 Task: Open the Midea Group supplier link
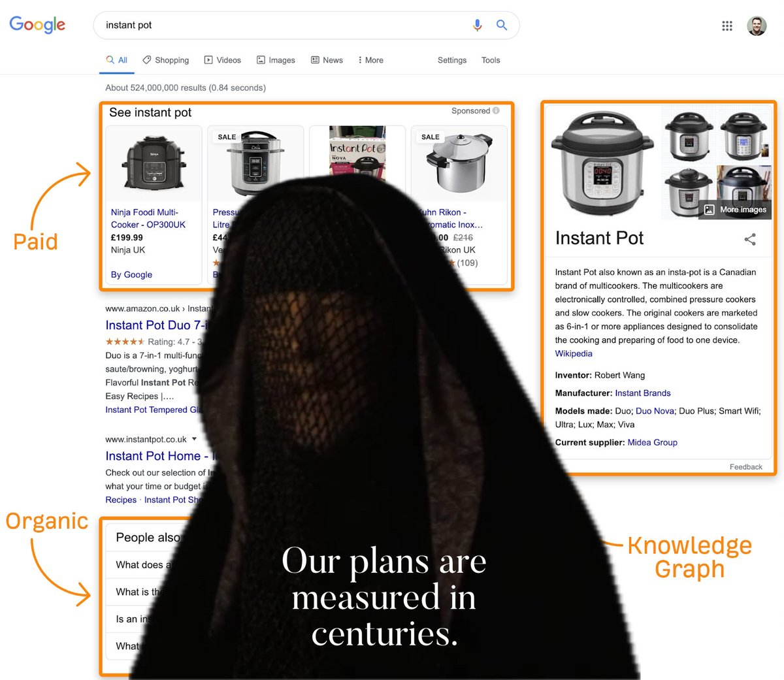coord(652,442)
